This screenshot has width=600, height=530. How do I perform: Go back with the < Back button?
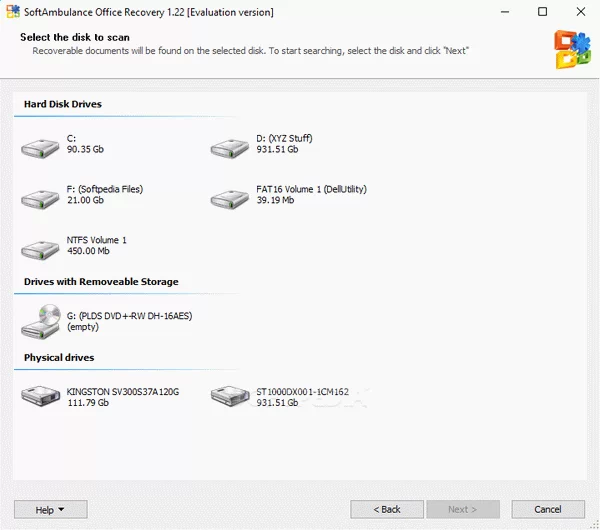click(x=387, y=509)
